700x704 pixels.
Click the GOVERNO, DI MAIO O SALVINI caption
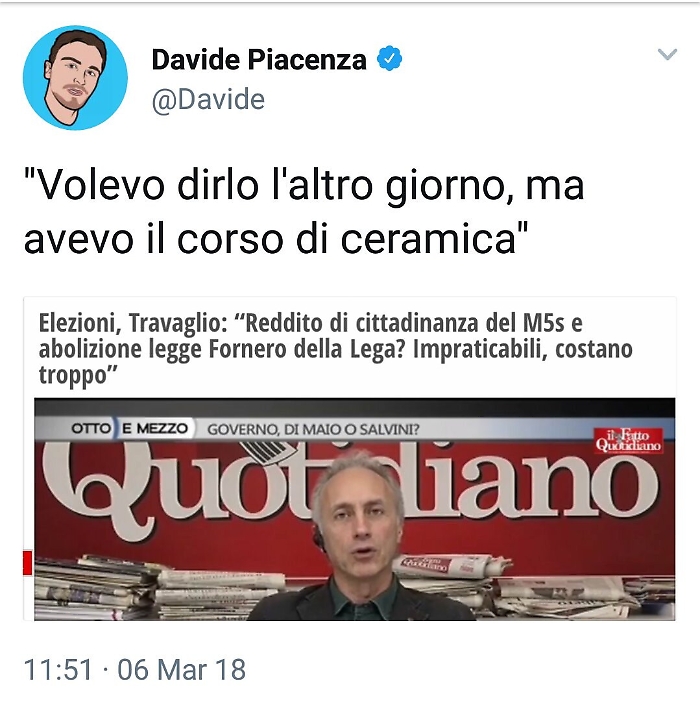(313, 430)
